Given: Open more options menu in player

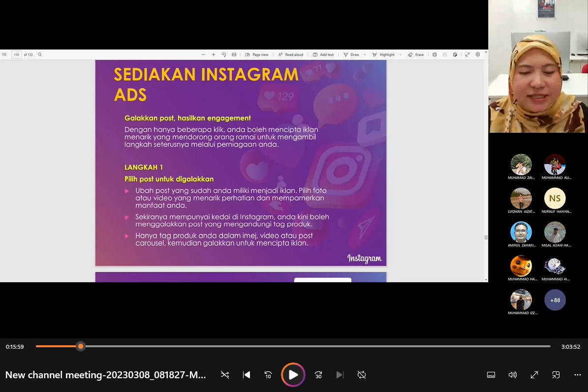Looking at the screenshot, I should [x=578, y=375].
